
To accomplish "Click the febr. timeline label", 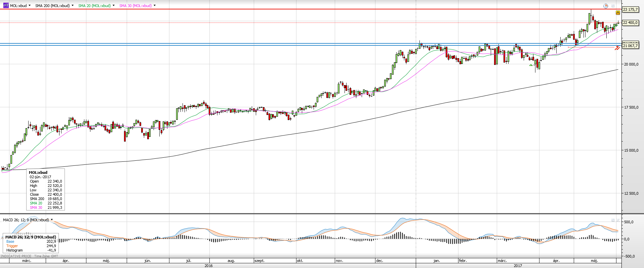I will tap(463, 261).
